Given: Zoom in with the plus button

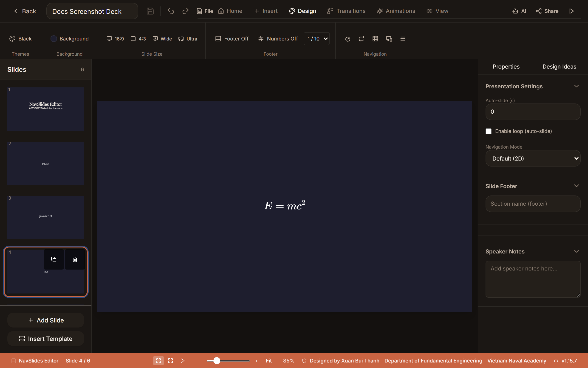Looking at the screenshot, I should click(x=257, y=361).
